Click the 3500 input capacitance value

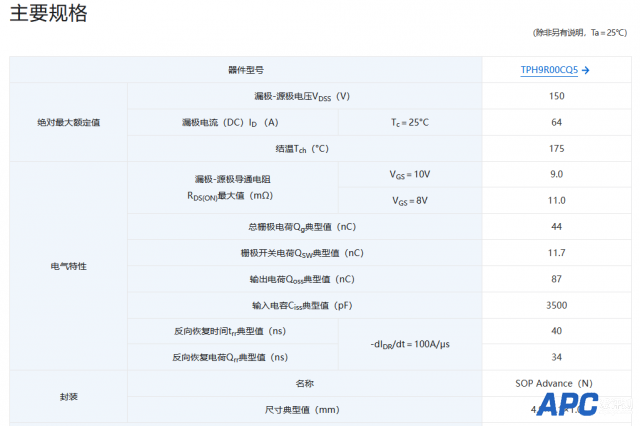556,305
